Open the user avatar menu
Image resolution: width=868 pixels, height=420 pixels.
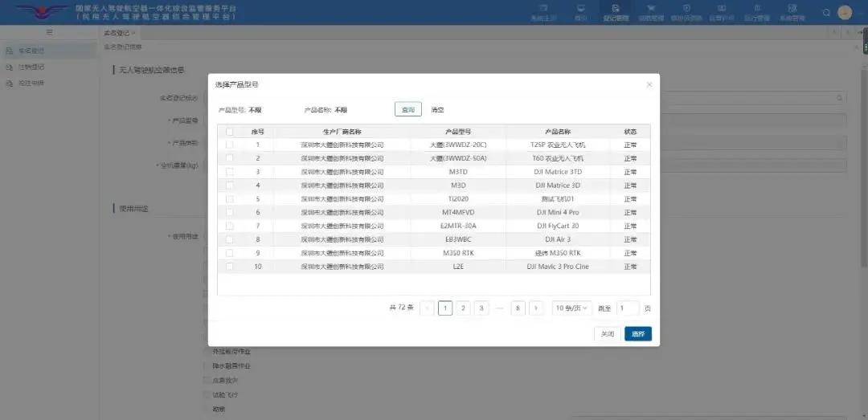point(845,13)
